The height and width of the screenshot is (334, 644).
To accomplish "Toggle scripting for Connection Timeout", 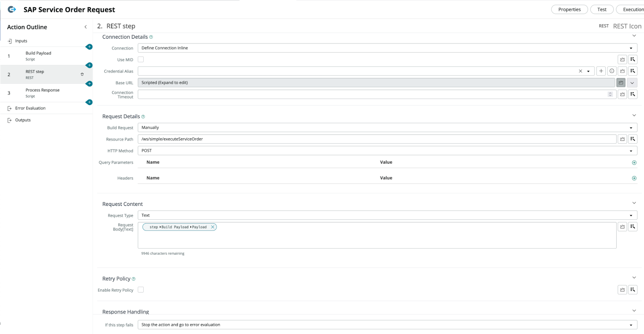I will click(x=622, y=94).
